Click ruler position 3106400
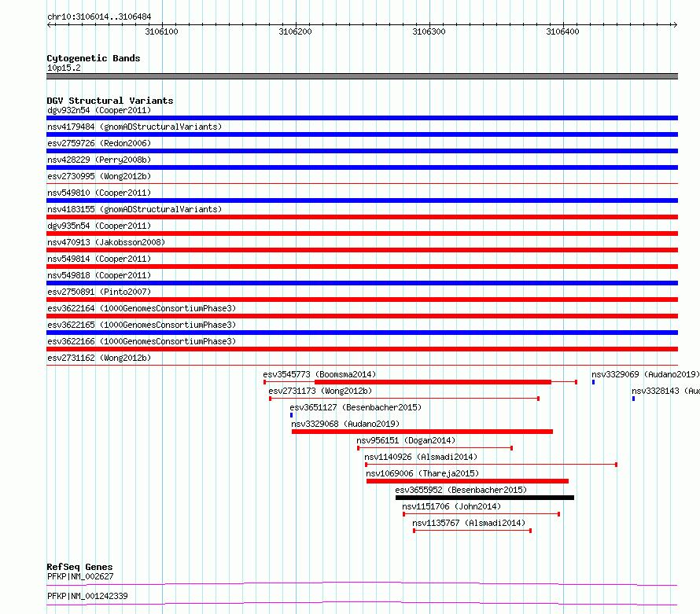 point(562,31)
